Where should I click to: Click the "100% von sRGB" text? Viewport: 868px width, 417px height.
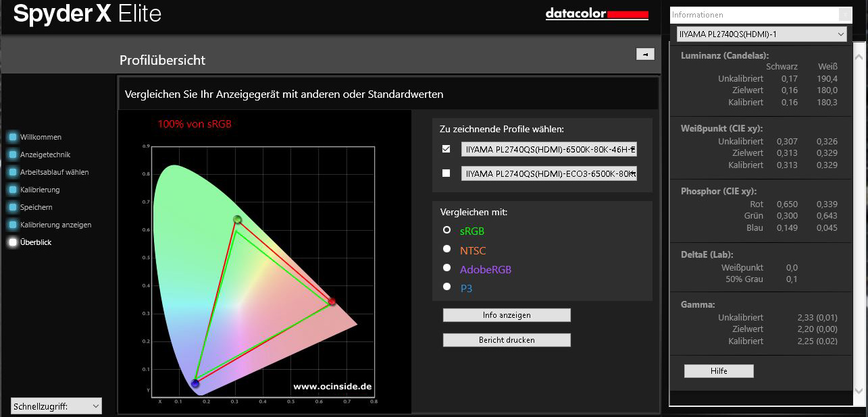click(x=195, y=124)
